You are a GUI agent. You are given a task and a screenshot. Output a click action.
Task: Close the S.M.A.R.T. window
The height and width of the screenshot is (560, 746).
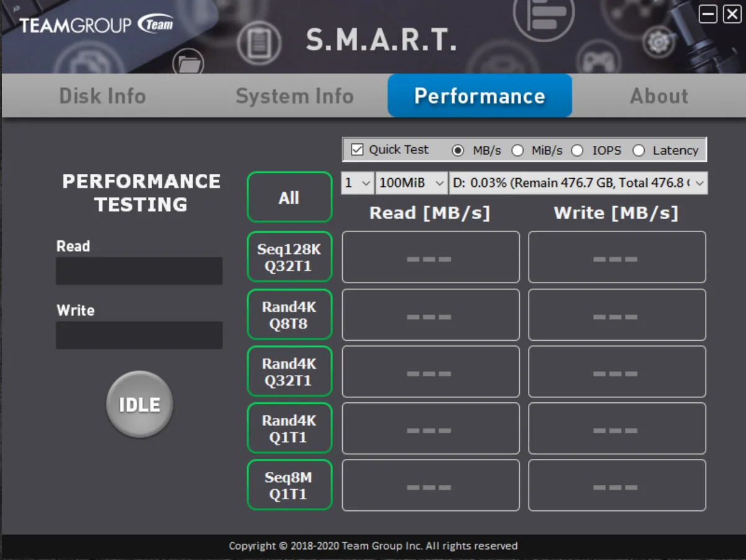pos(732,14)
